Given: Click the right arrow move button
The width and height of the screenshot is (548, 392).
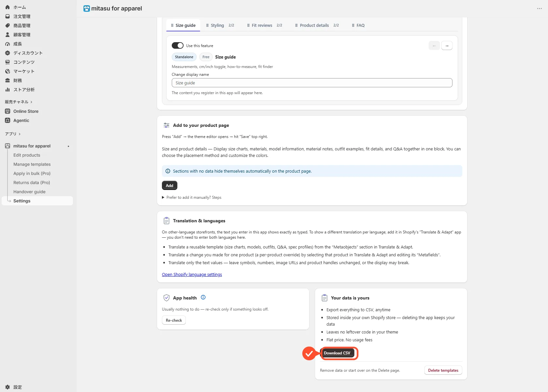Looking at the screenshot, I should click(447, 45).
